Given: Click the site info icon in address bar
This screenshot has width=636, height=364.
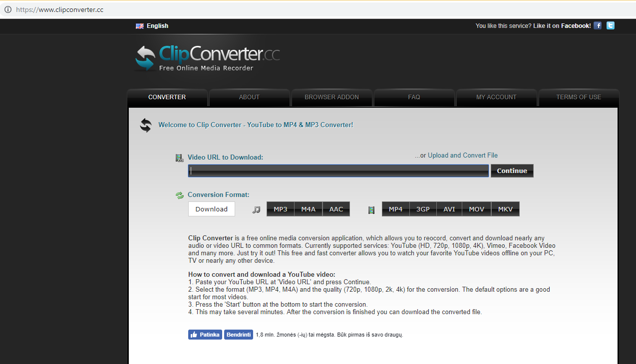Looking at the screenshot, I should 8,9.
